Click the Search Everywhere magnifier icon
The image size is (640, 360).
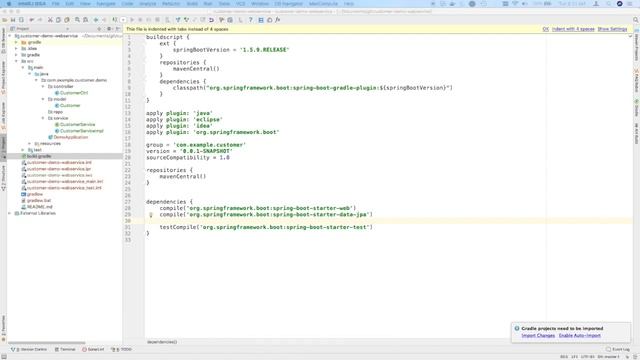click(x=636, y=20)
